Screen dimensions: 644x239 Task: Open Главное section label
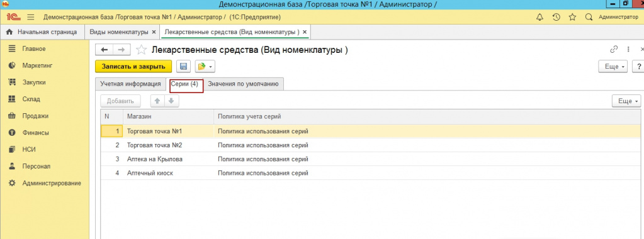pyautogui.click(x=34, y=49)
